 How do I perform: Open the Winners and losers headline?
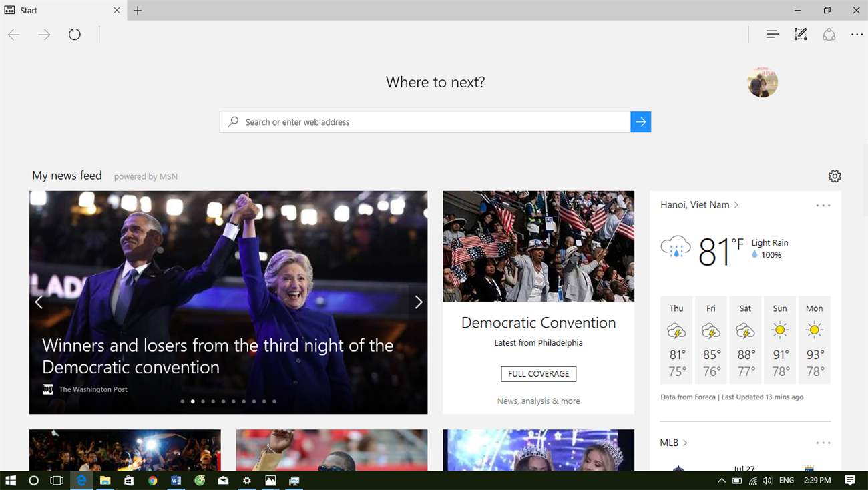[x=218, y=356]
